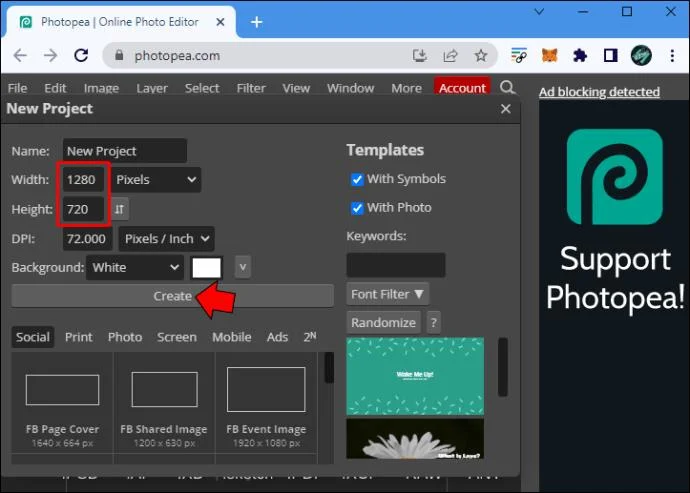Click the padlock site info icon

pos(119,55)
